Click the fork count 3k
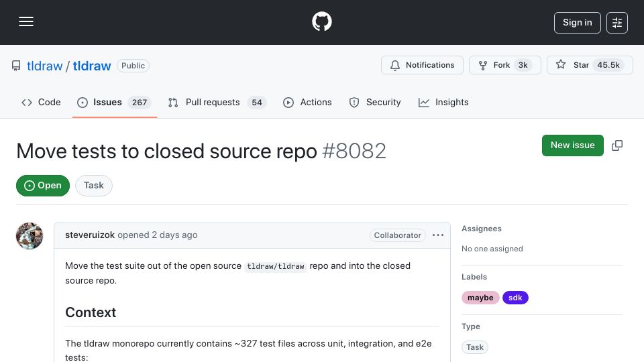The image size is (644, 362). [x=523, y=65]
